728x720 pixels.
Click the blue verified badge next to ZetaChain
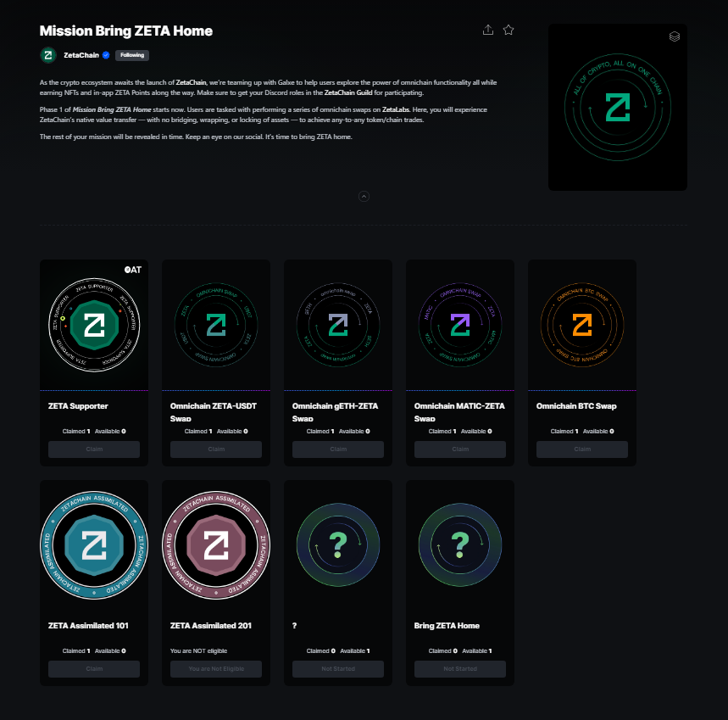[106, 55]
